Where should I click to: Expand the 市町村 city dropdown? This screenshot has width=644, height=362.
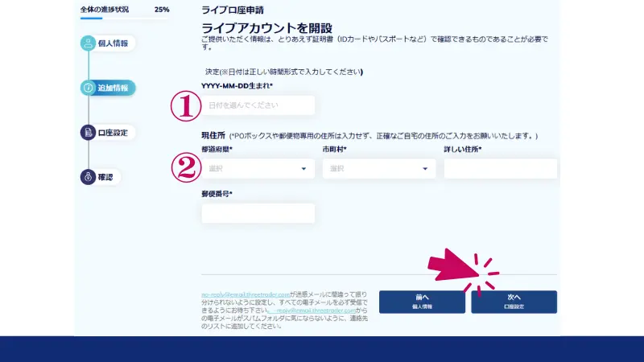pyautogui.click(x=378, y=169)
